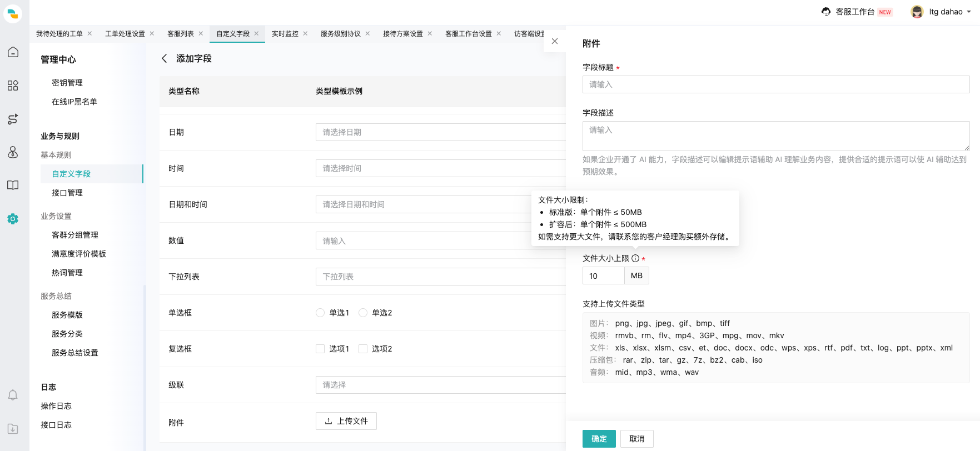This screenshot has height=451, width=980.
Task: Select the 单选1 radio button
Action: [x=320, y=313]
